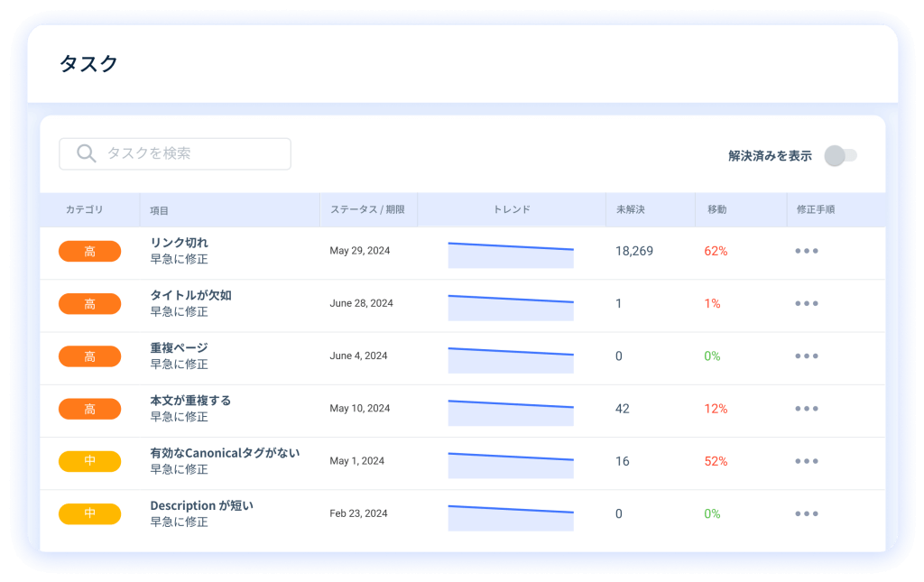Click the search magnifier icon

tap(87, 153)
